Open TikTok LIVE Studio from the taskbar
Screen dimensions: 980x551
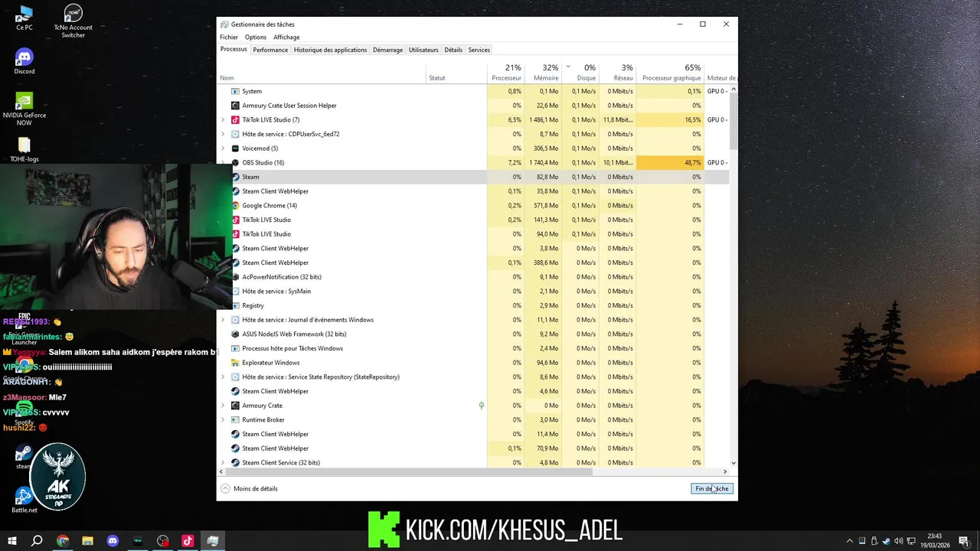[188, 541]
